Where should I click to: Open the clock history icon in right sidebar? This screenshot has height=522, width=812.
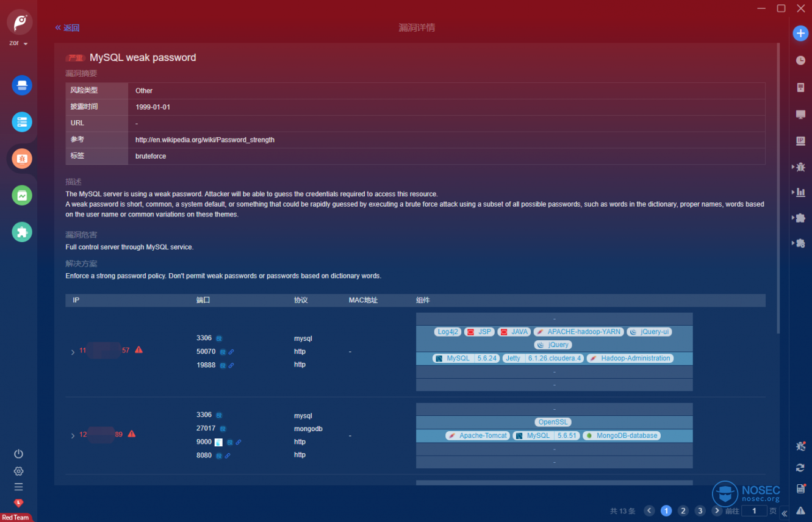800,60
